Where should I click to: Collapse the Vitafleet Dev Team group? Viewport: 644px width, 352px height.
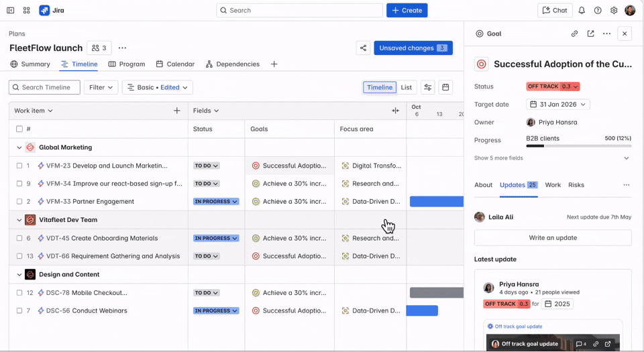pyautogui.click(x=19, y=220)
